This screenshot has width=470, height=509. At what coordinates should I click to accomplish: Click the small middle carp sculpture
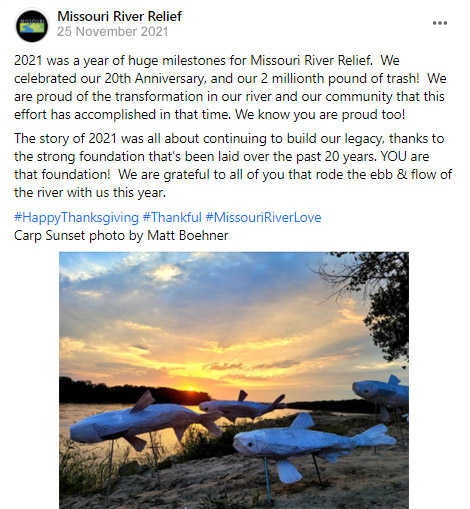pyautogui.click(x=243, y=406)
